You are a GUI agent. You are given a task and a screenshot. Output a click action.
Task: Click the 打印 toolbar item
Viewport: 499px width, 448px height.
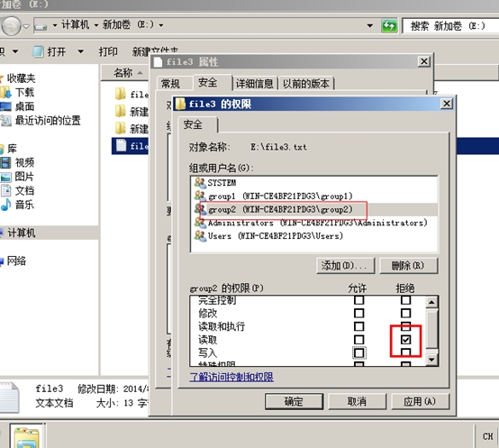(108, 51)
